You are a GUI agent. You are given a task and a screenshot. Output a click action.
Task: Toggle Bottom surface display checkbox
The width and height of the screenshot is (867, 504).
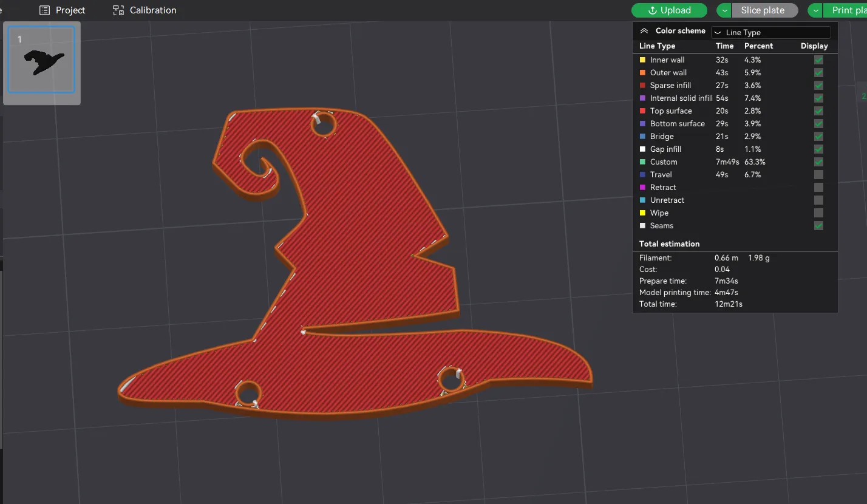point(818,124)
